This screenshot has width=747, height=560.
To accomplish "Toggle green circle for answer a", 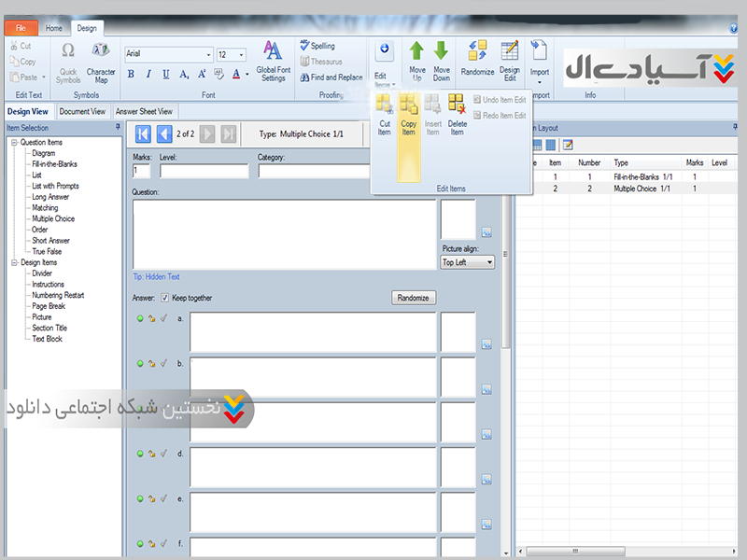I will tap(140, 318).
